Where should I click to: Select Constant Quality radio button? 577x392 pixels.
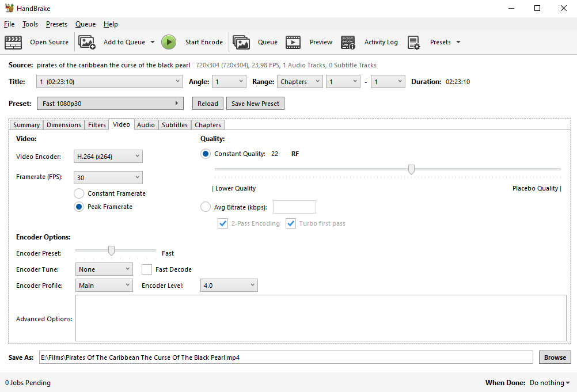click(206, 154)
